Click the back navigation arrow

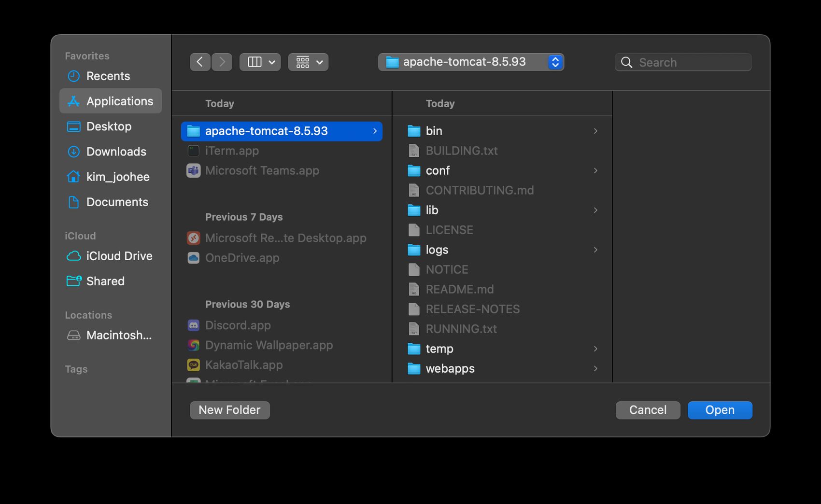(x=200, y=62)
